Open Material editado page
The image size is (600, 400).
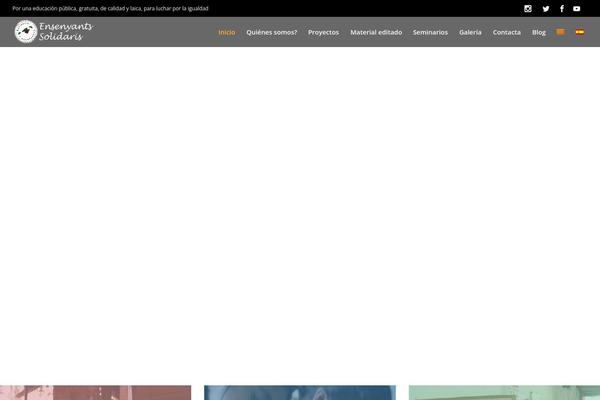click(x=376, y=32)
